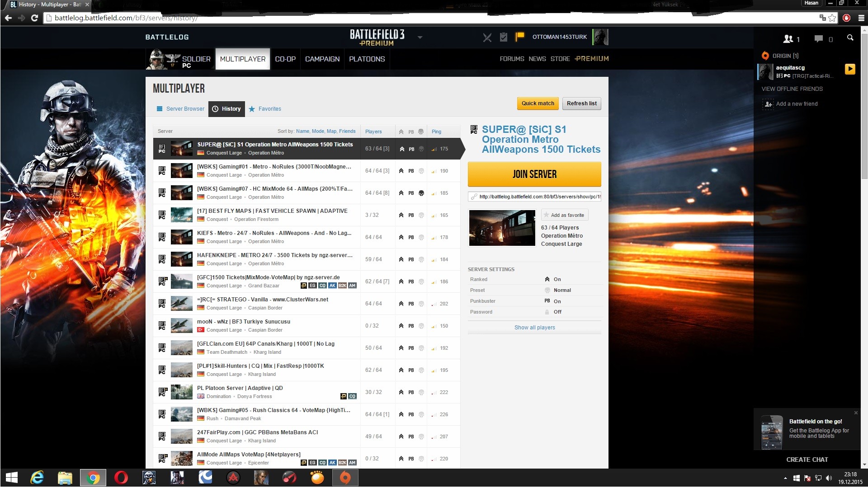Click taskbar volume speaker icon

[829, 478]
